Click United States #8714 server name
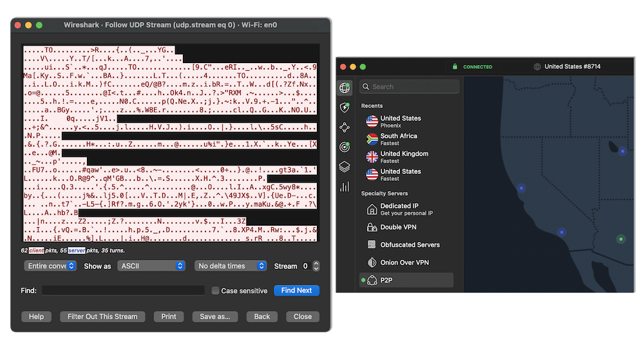 pyautogui.click(x=572, y=66)
